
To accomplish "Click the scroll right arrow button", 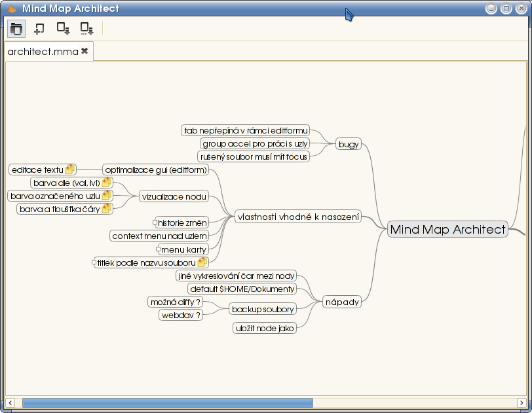I will [x=522, y=403].
